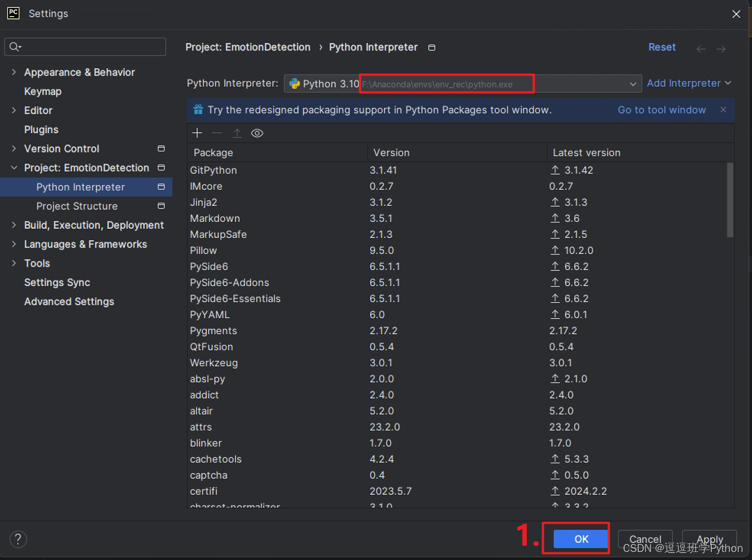Click the gift icon in the banner

point(198,109)
